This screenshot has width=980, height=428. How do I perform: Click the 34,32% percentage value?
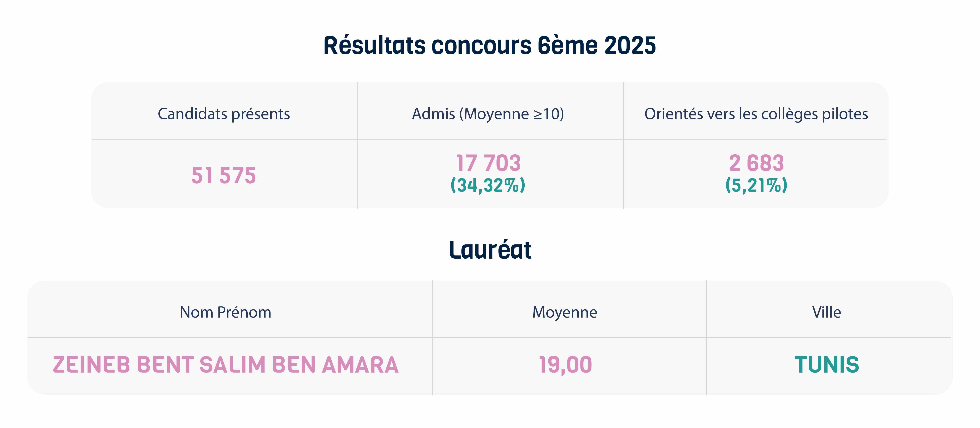[x=488, y=185]
